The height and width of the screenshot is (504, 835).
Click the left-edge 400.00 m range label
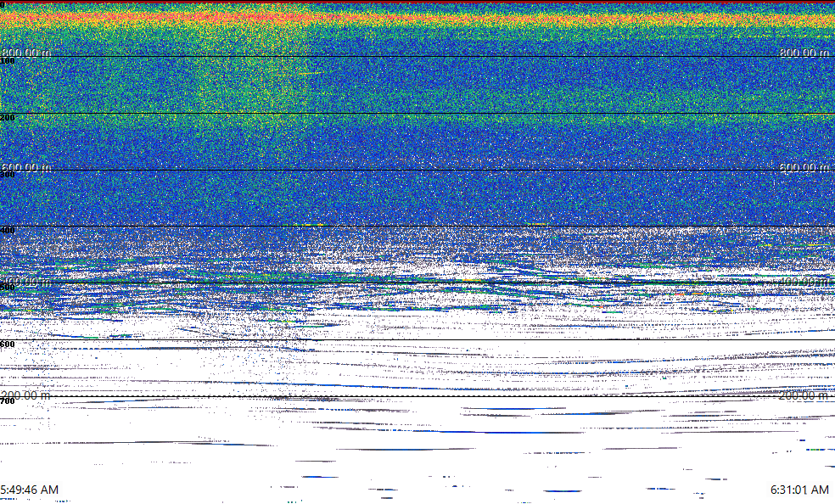click(x=26, y=282)
